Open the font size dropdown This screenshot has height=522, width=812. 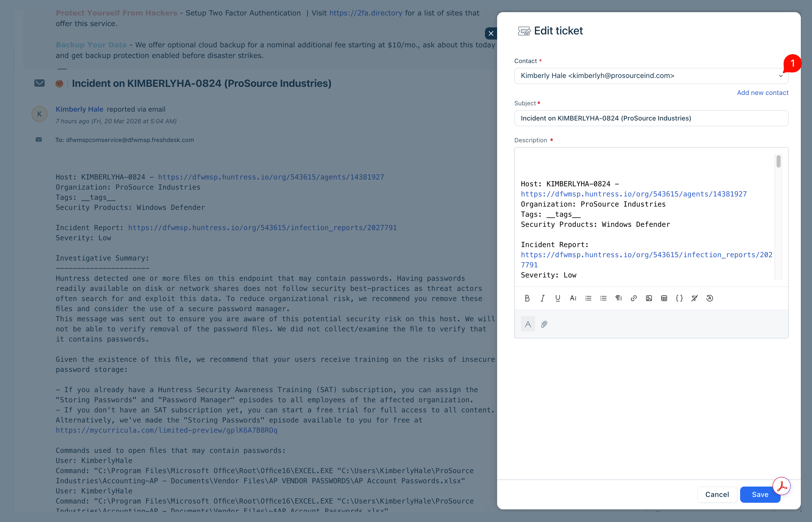coord(573,298)
